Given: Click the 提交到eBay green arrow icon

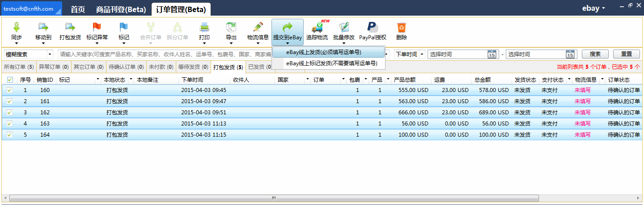Looking at the screenshot, I should [288, 27].
